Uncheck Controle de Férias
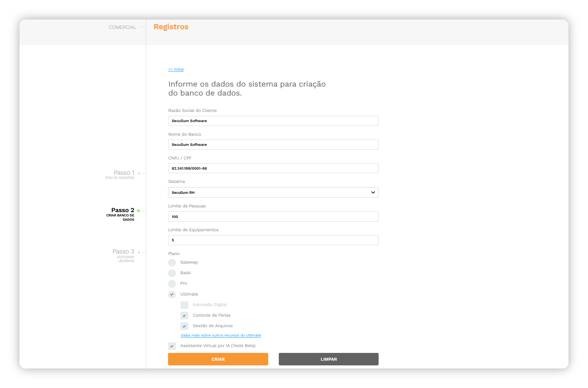The width and height of the screenshot is (588, 388). (x=184, y=315)
